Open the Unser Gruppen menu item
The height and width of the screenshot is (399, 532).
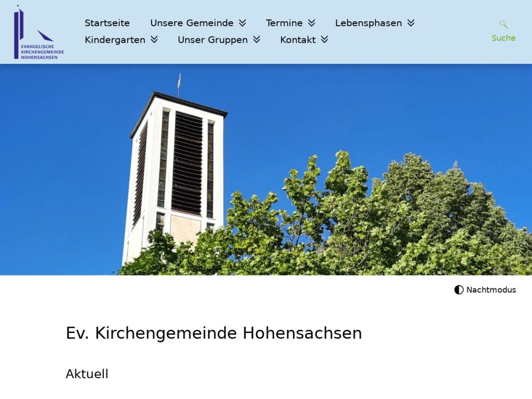(x=213, y=40)
